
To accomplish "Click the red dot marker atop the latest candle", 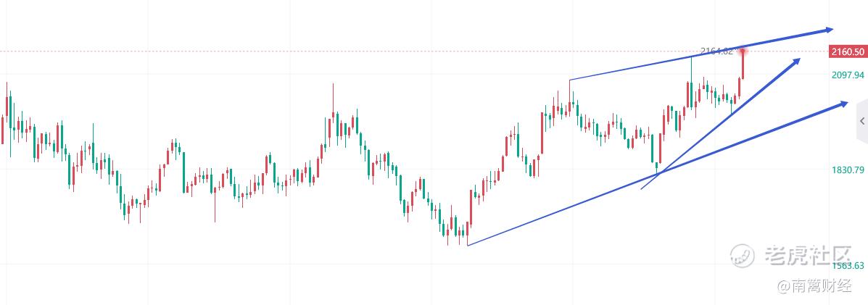I will coord(742,51).
